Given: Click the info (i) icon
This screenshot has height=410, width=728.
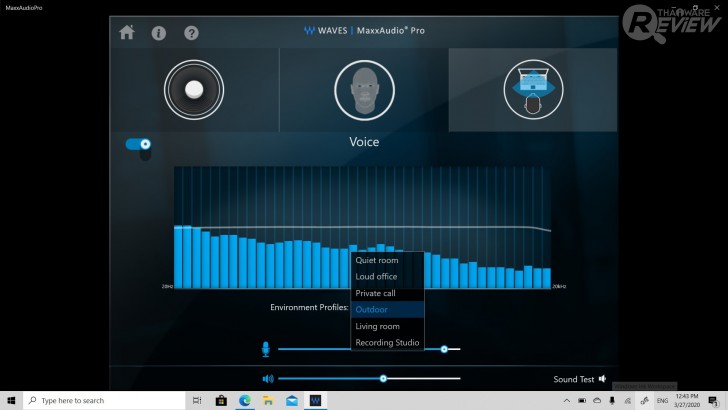Looking at the screenshot, I should click(x=159, y=33).
